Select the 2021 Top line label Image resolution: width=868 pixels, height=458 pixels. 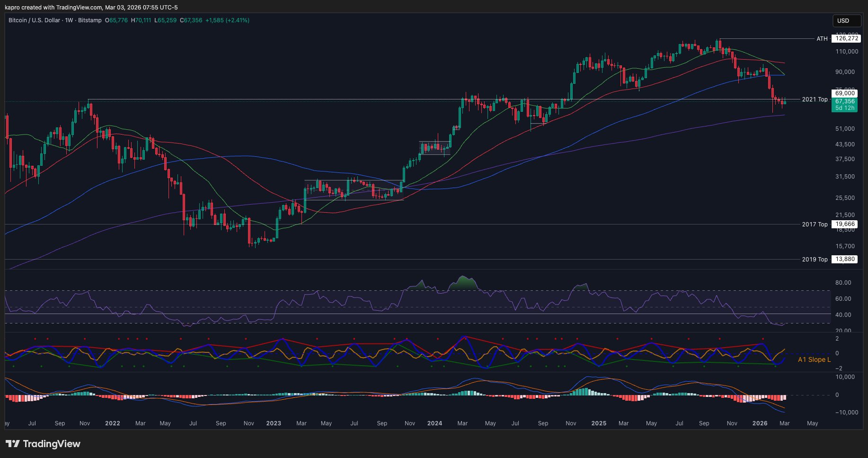[x=815, y=99]
